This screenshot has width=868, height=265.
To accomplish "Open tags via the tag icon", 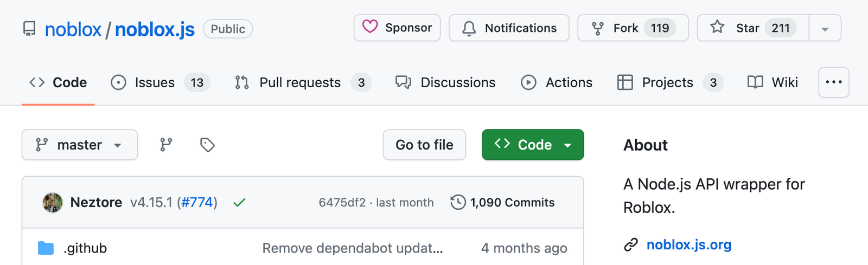I will (207, 145).
